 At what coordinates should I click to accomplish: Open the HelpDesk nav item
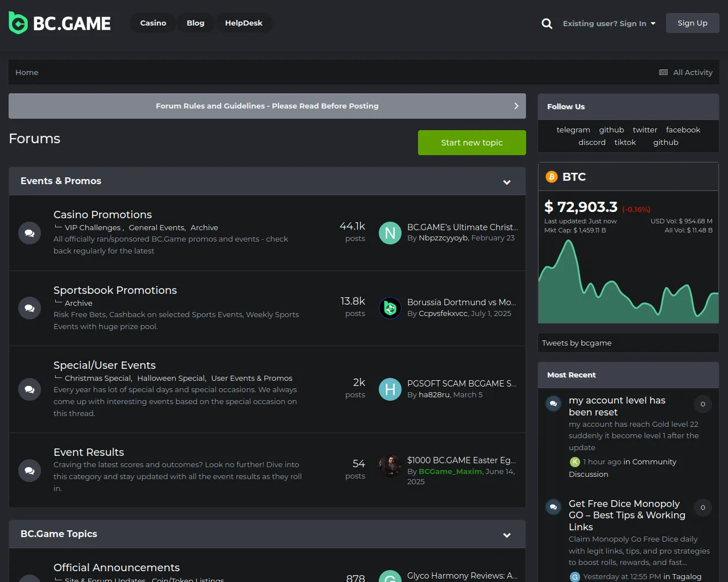click(x=243, y=23)
